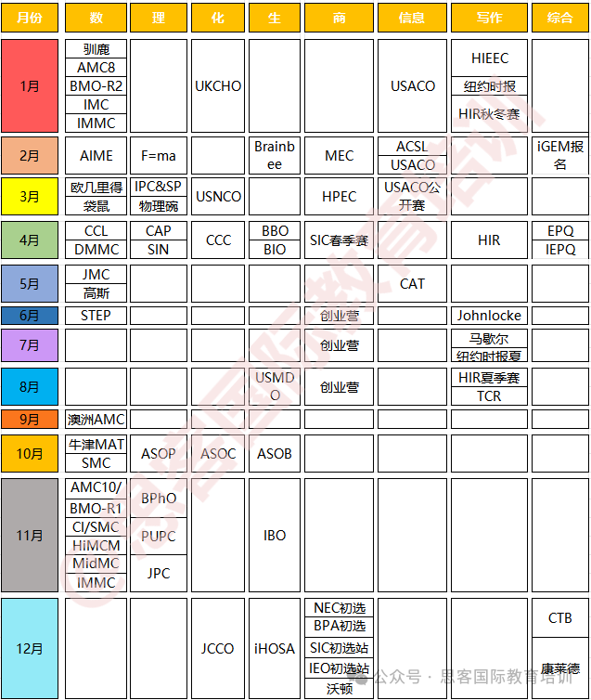Click the purple 7月 month cell
591x700 pixels.
pos(30,345)
